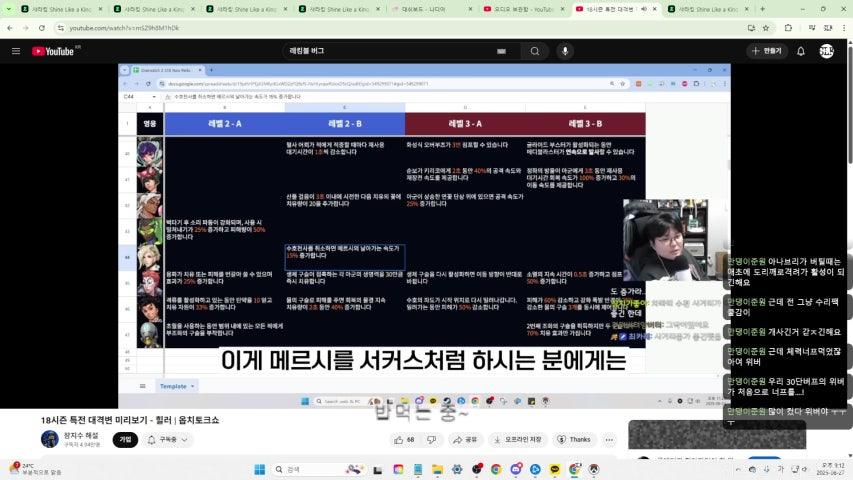Open the YouTube account avatar menu
Viewport: 853px width, 480px height.
pyautogui.click(x=826, y=51)
